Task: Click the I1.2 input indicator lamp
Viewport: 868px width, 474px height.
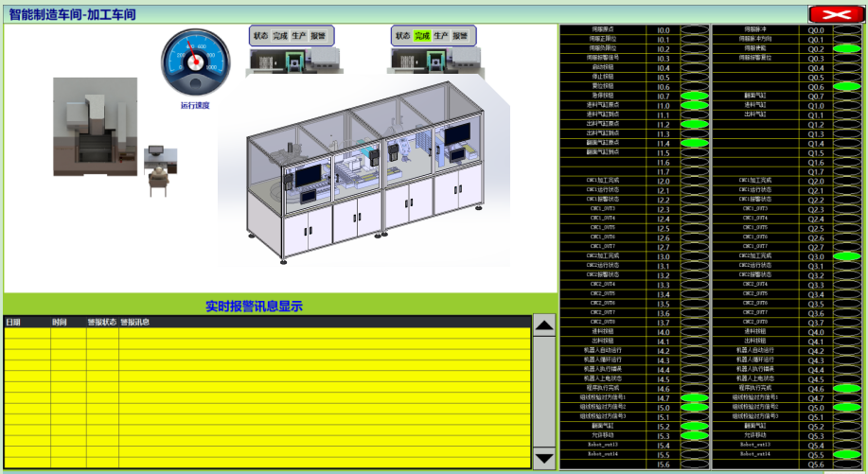Action: (x=694, y=125)
